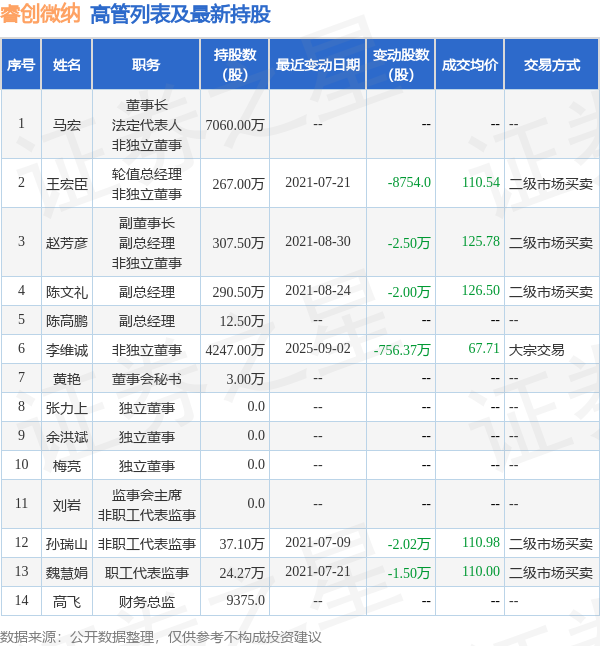Viewport: 600px width, 646px height.
Task: Select the name 孙瑞山
Action: (66, 544)
